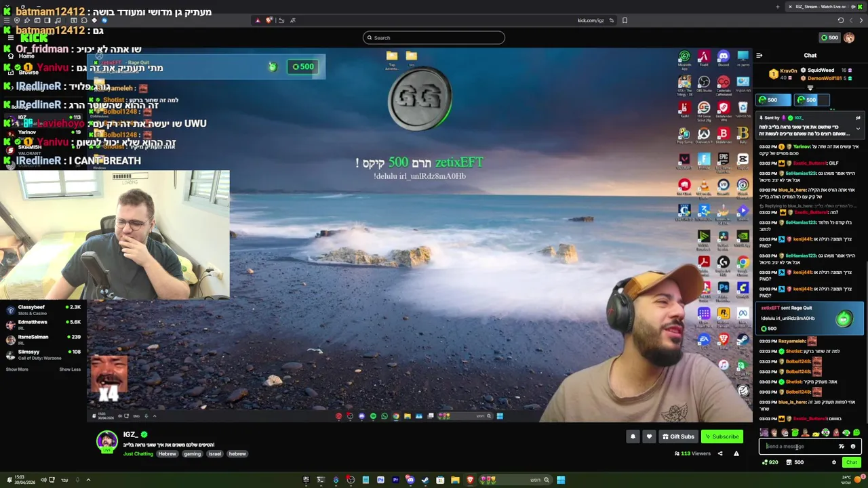Open Overwatch shortcut on streamed desktop
This screenshot has height=488, width=868.
[705, 134]
